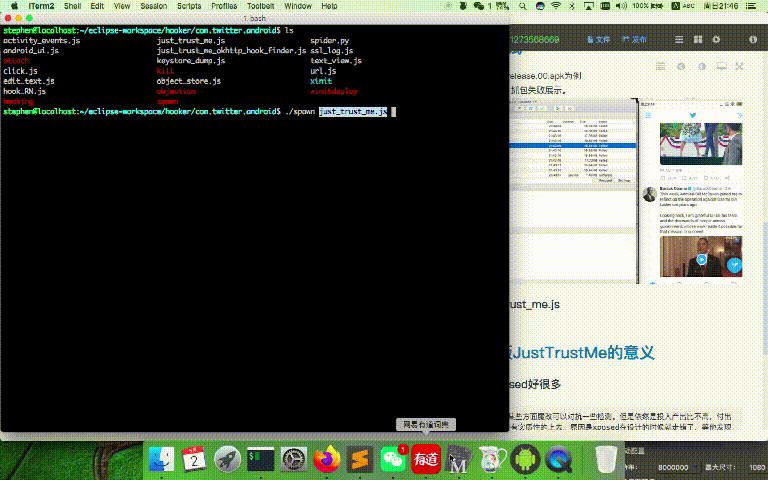Open the Window menu
Screen dimensions: 768x480
coord(298,6)
